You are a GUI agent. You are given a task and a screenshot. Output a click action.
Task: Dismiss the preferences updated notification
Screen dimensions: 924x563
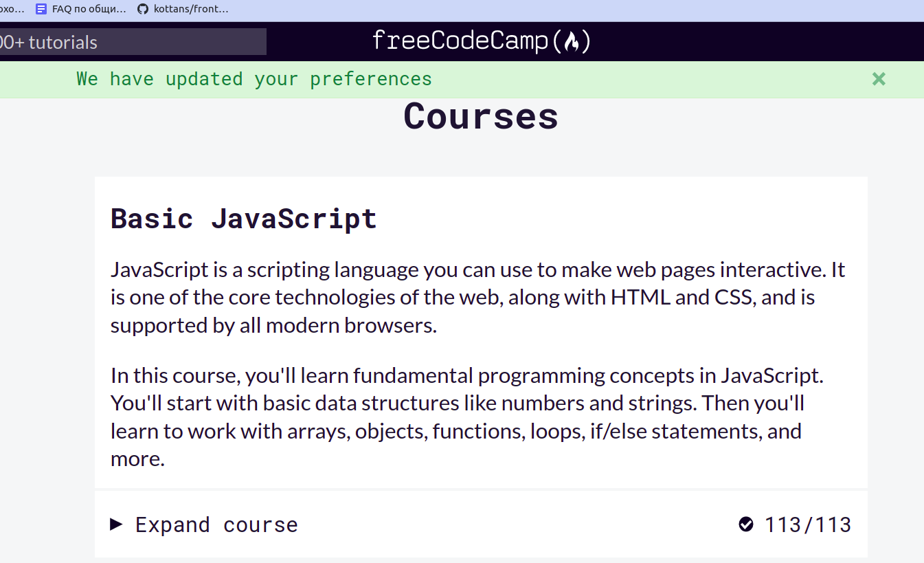[879, 79]
